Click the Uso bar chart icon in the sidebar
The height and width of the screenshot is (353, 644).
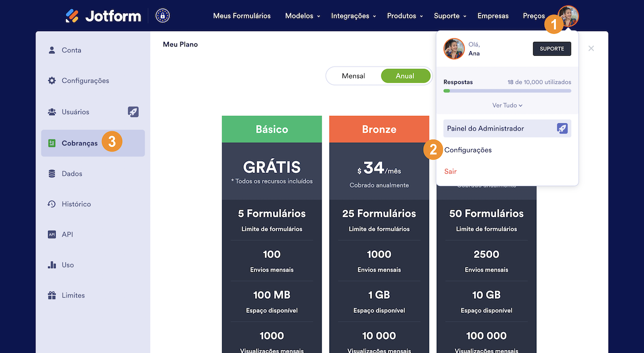52,265
